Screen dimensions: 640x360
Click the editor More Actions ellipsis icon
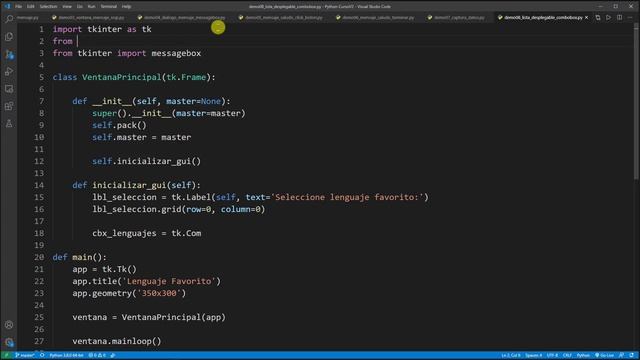(630, 18)
